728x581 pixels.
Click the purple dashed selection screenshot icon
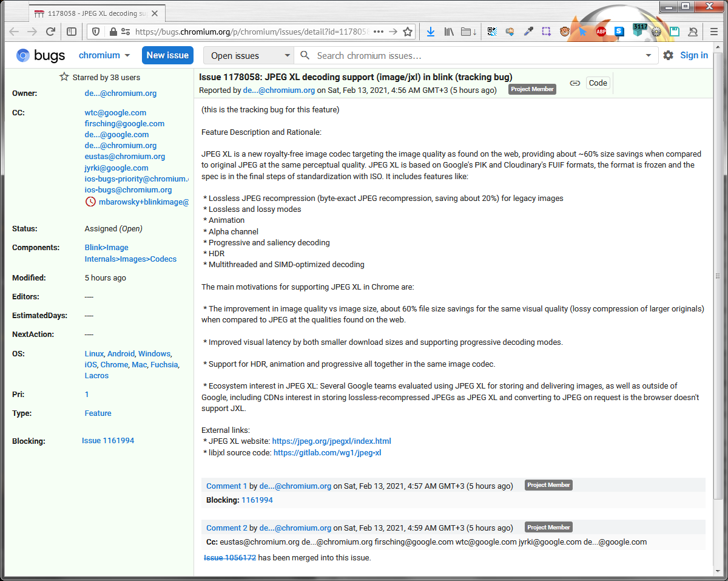(x=547, y=32)
